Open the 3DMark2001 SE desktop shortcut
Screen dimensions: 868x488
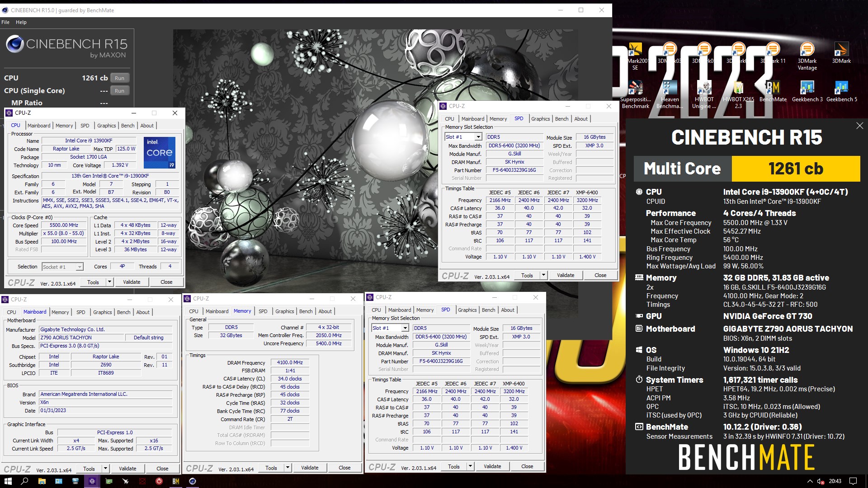tap(635, 55)
